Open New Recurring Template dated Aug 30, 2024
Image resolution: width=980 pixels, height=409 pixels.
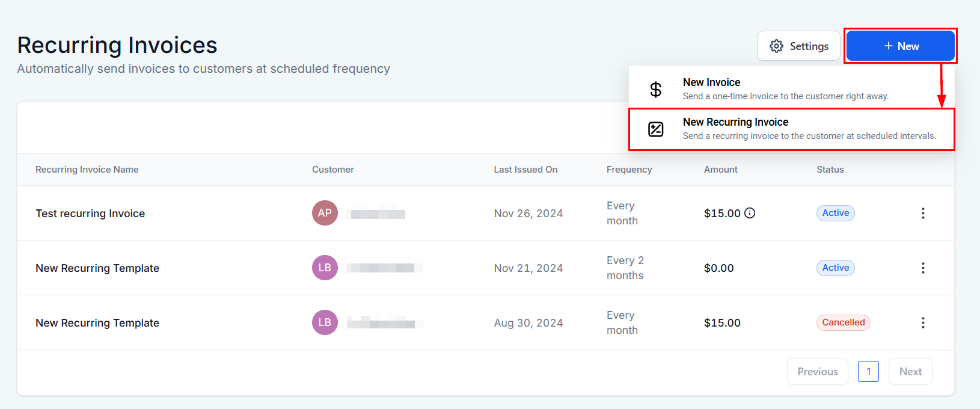pos(486,322)
